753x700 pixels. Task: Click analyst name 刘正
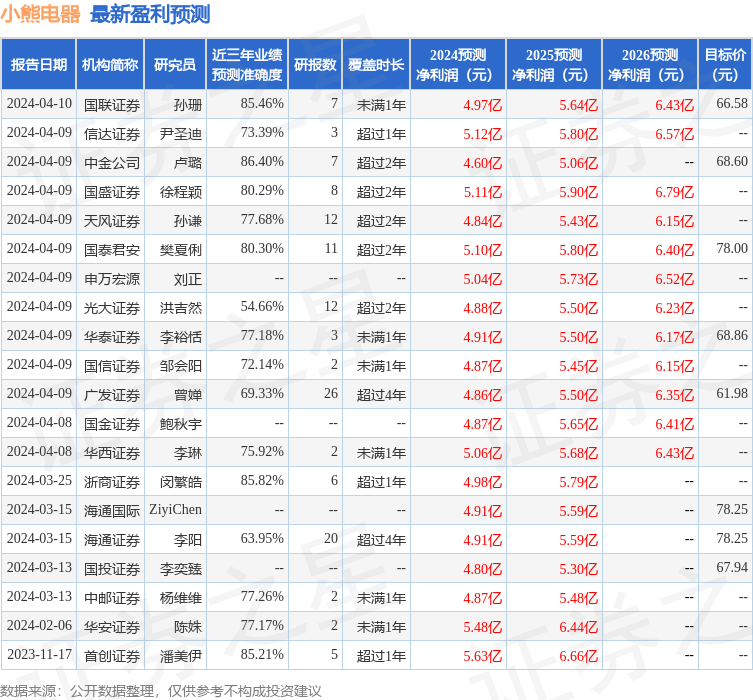[188, 278]
